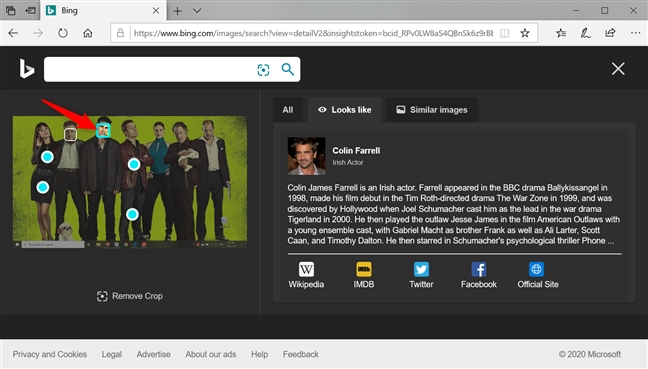Viewport: 648px width, 369px height.
Task: Open Privacy and Cookies
Action: tap(50, 354)
